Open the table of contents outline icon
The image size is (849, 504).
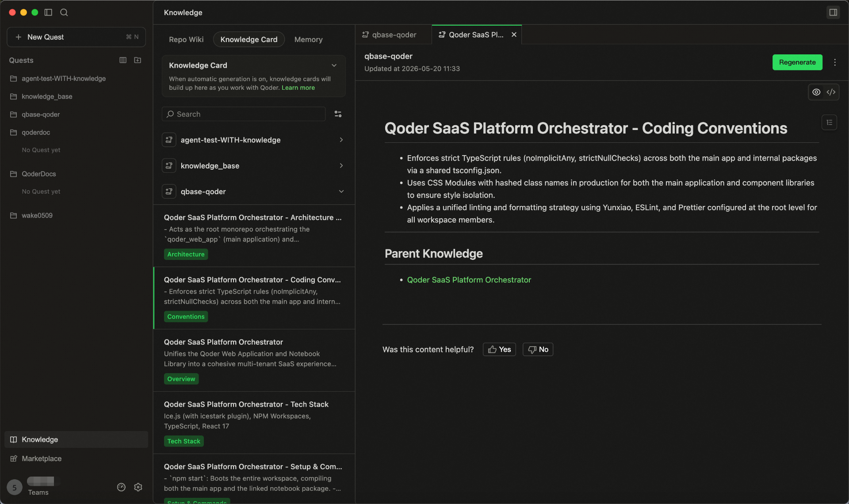click(x=830, y=122)
